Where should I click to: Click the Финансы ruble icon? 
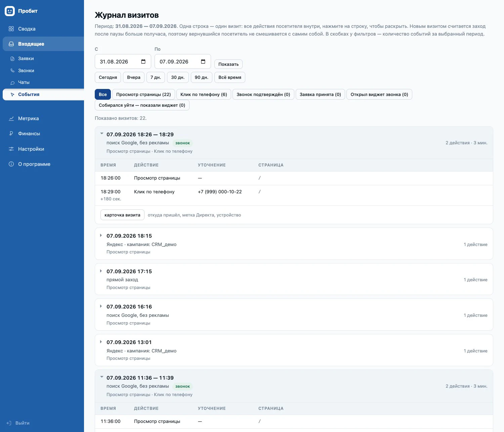(x=11, y=134)
